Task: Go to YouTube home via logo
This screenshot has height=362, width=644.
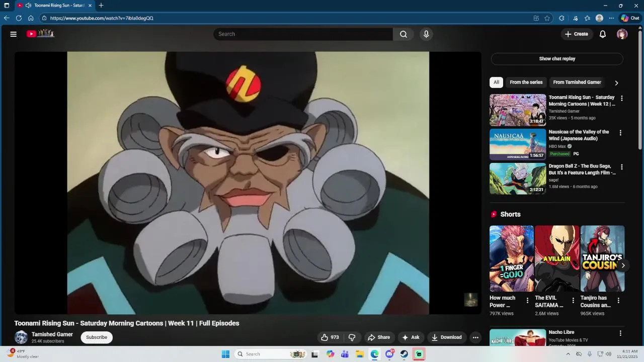Action: coord(40,34)
